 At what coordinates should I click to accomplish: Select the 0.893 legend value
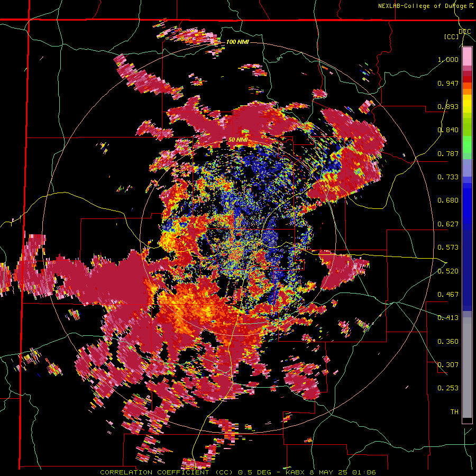[x=448, y=106]
